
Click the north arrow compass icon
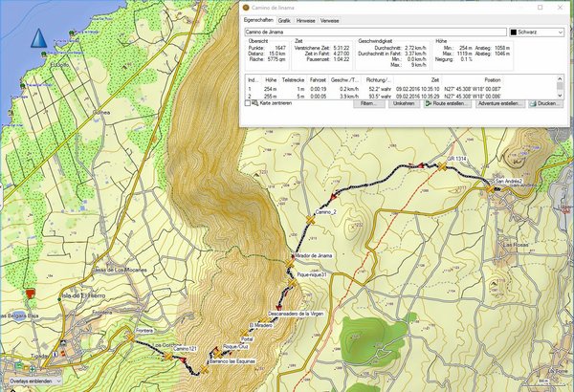(x=39, y=38)
